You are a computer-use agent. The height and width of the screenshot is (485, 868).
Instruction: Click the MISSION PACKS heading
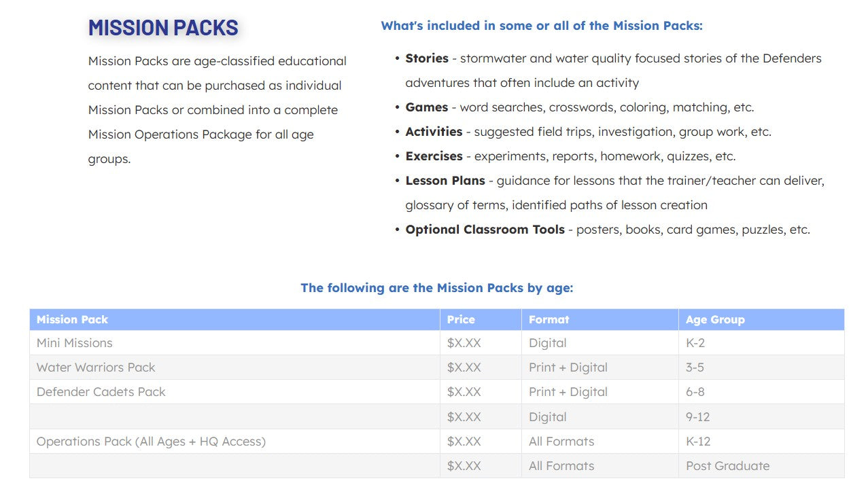[x=163, y=28]
